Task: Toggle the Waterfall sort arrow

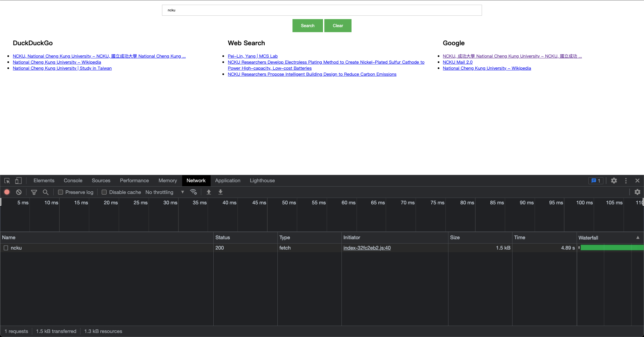Action: 638,238
